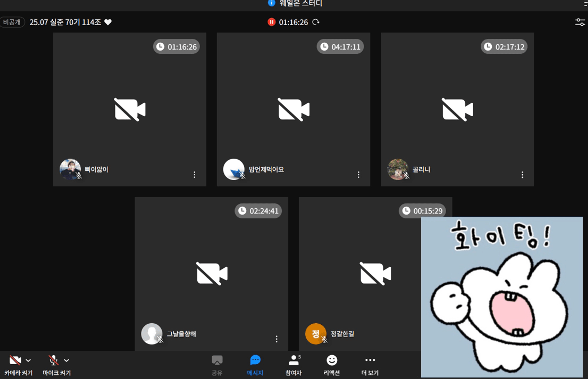Click the heart icon after the room title

[x=108, y=22]
